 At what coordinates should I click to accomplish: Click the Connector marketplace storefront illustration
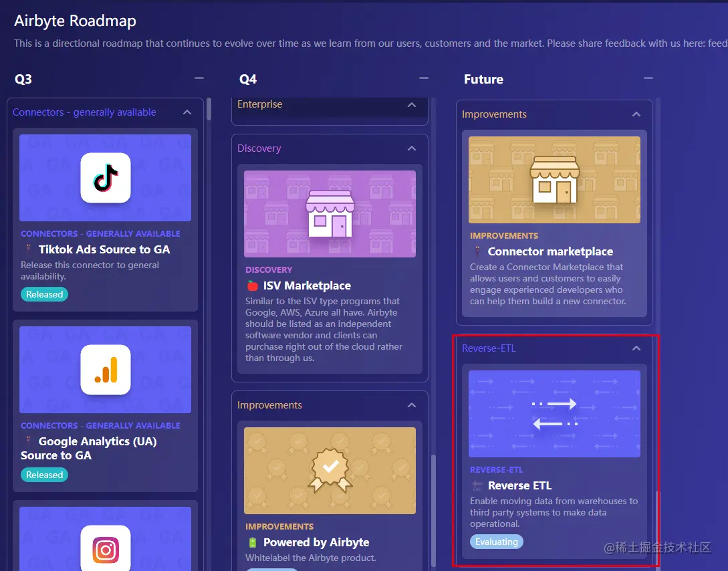click(554, 180)
